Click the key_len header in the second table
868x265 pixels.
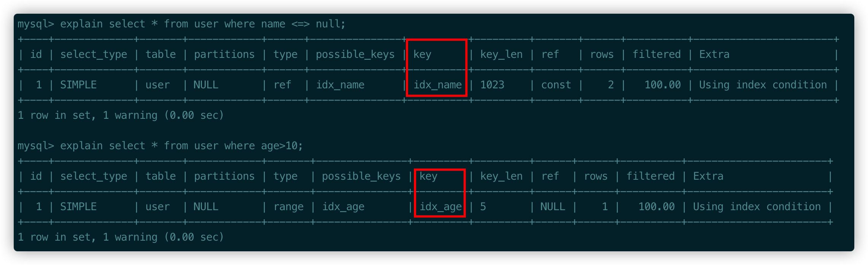[501, 176]
